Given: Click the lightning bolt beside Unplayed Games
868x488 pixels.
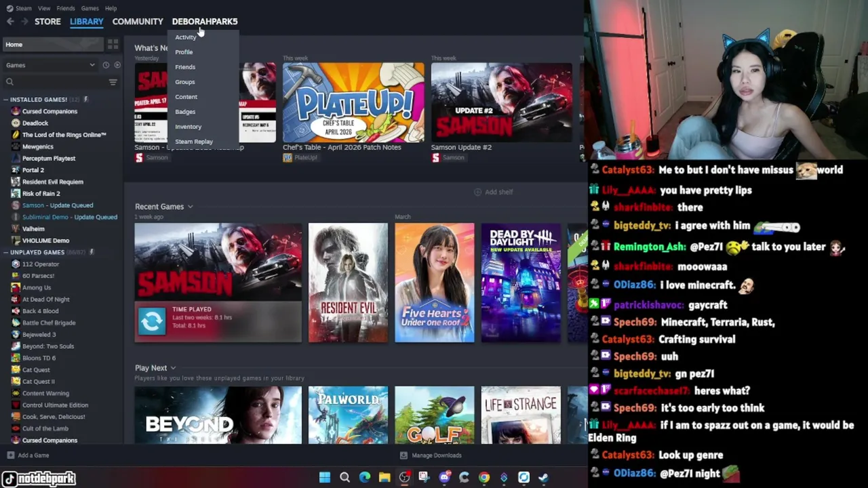Looking at the screenshot, I should point(92,252).
